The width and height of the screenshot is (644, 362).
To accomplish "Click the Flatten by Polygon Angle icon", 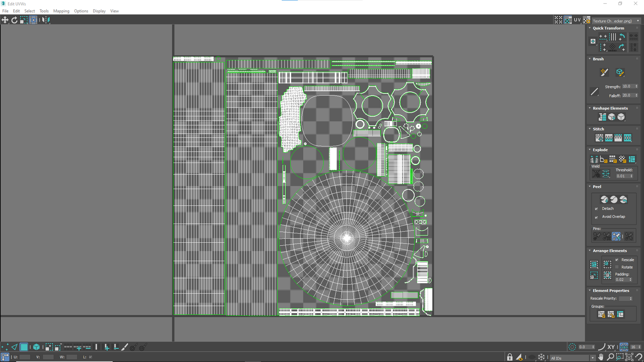I will tap(604, 160).
